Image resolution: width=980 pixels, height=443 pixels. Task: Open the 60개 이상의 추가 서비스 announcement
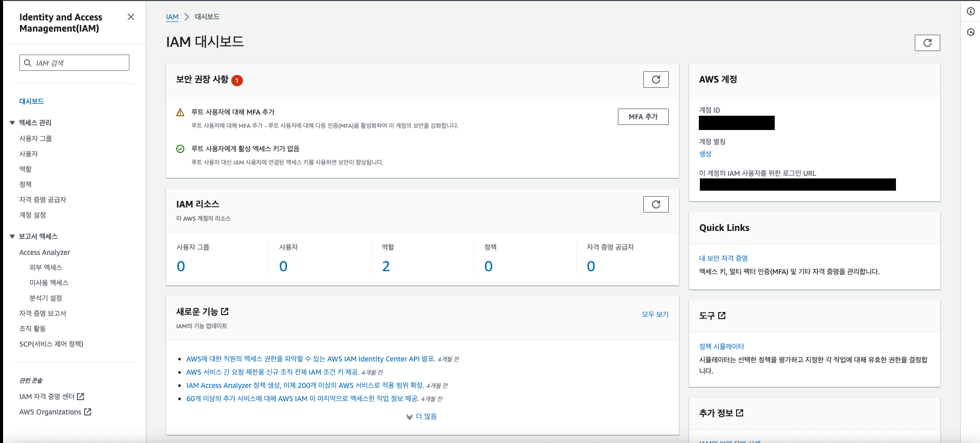pyautogui.click(x=303, y=399)
